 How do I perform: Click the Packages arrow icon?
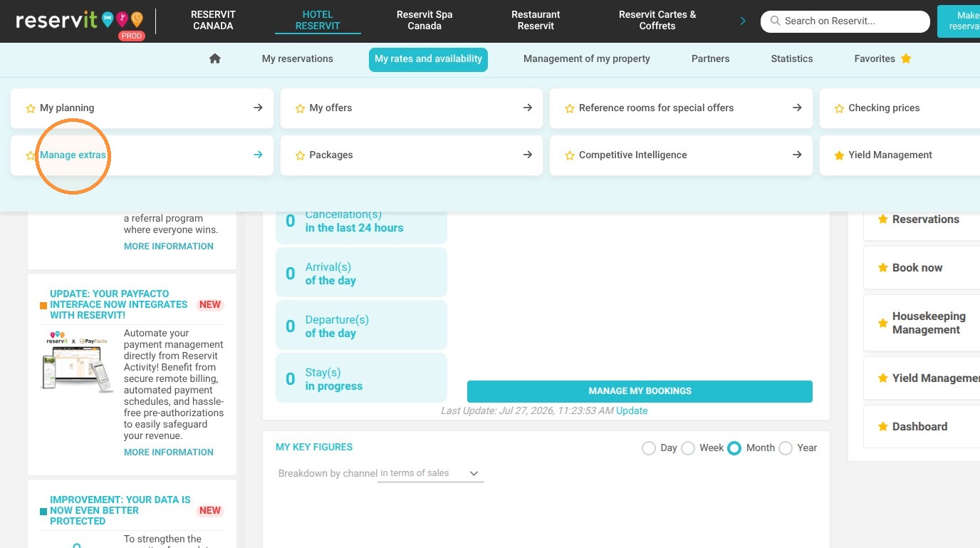[527, 155]
